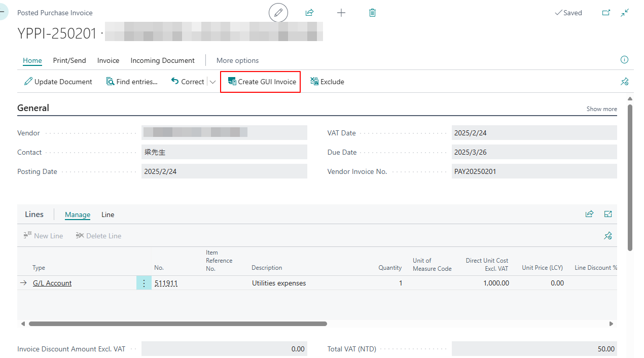
Task: Switch to the Home tab
Action: coord(32,60)
